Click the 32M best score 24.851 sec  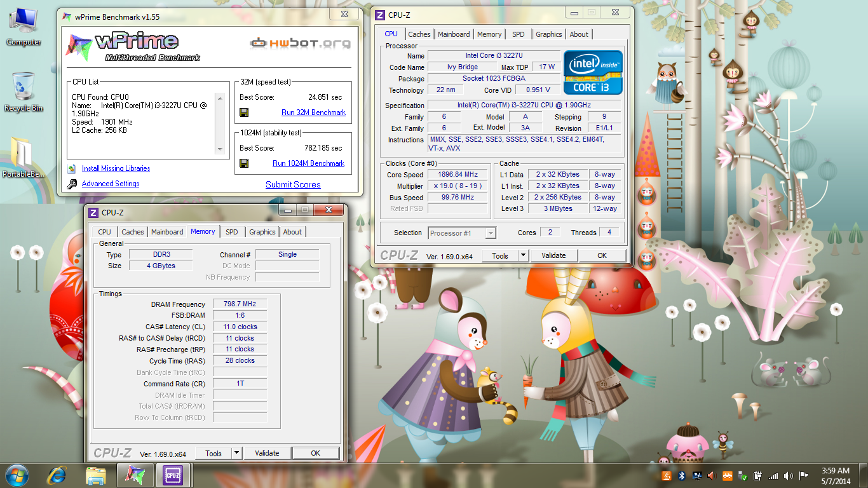click(x=325, y=97)
